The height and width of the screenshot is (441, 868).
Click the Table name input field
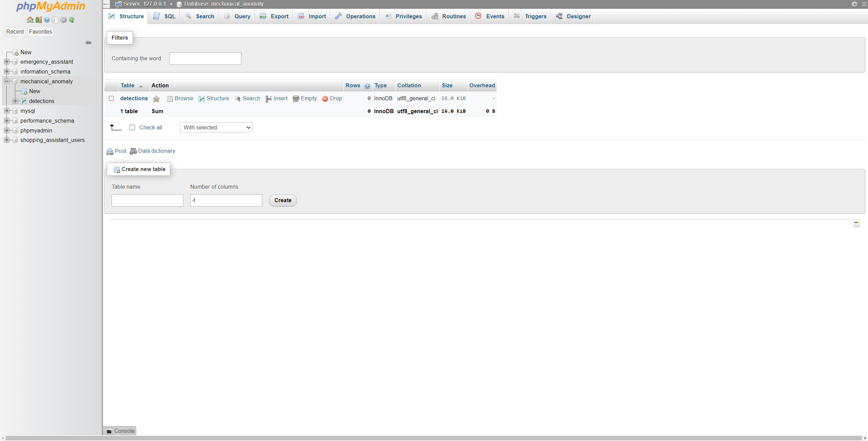pos(147,200)
